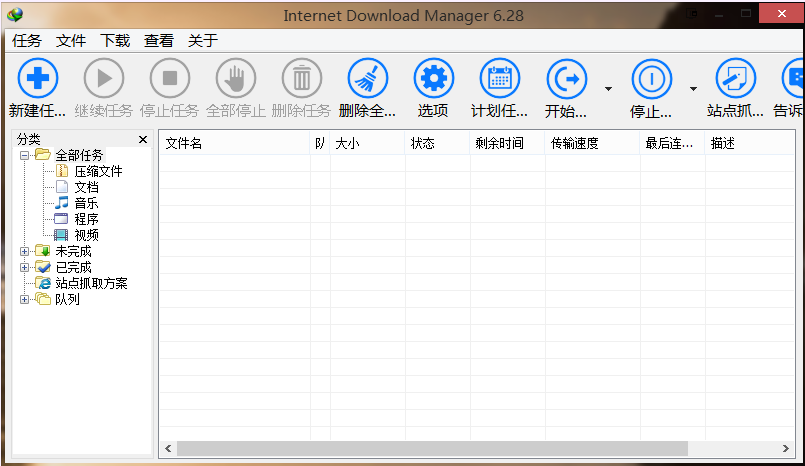Viewport: 805px width, 466px height.
Task: Select 队列 category
Action: click(67, 299)
